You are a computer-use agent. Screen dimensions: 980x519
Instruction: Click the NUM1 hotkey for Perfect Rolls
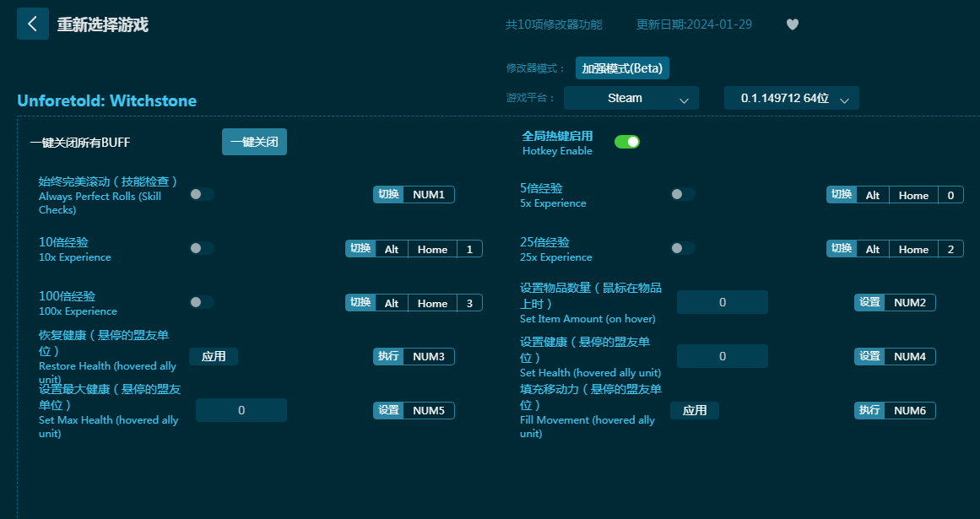coord(429,195)
